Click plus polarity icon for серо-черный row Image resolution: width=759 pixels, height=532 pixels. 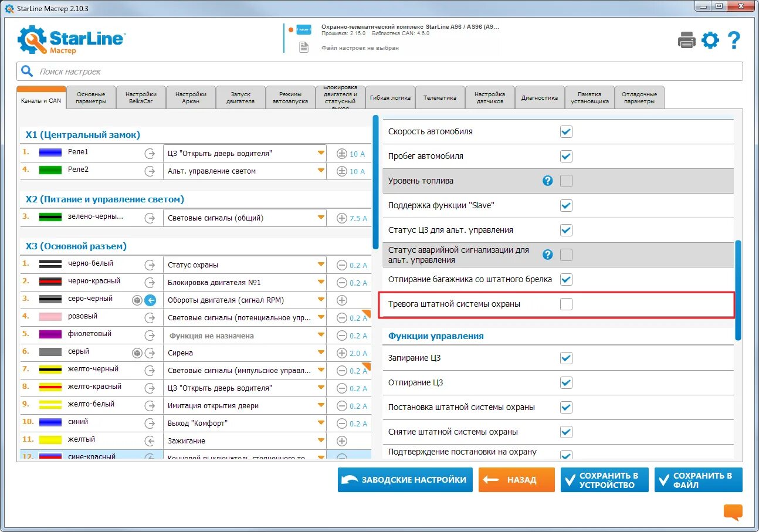point(342,300)
